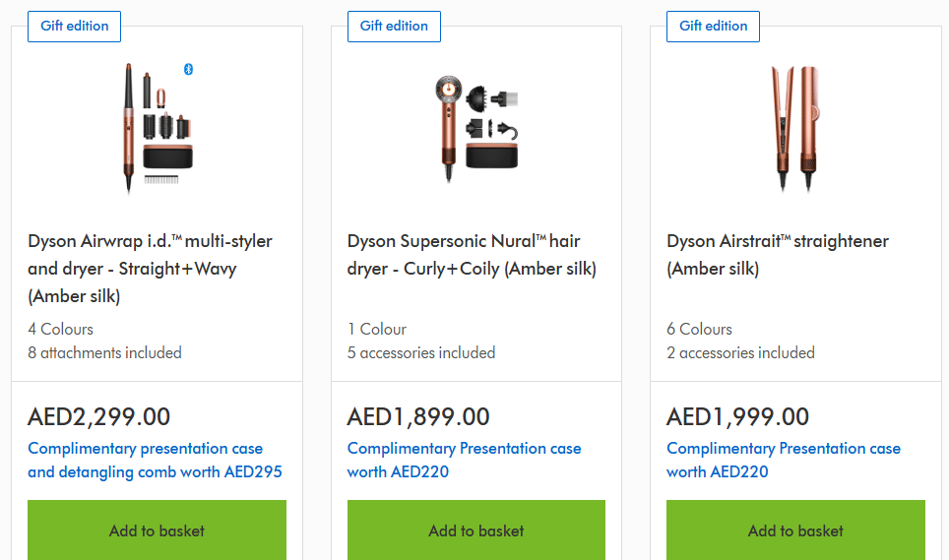The image size is (949, 560).
Task: Open the Dyson Airwrap i.d. product image
Action: tap(157, 128)
